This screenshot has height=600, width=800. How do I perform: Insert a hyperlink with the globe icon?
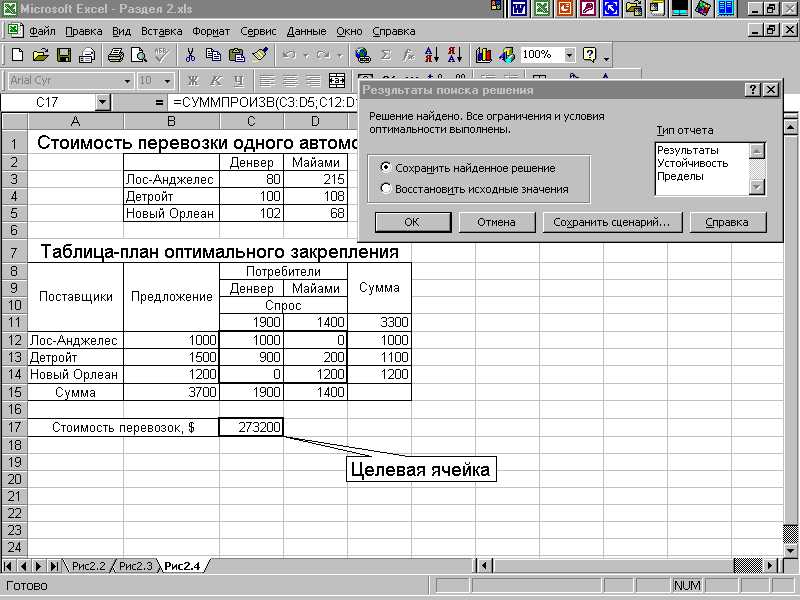click(x=363, y=55)
